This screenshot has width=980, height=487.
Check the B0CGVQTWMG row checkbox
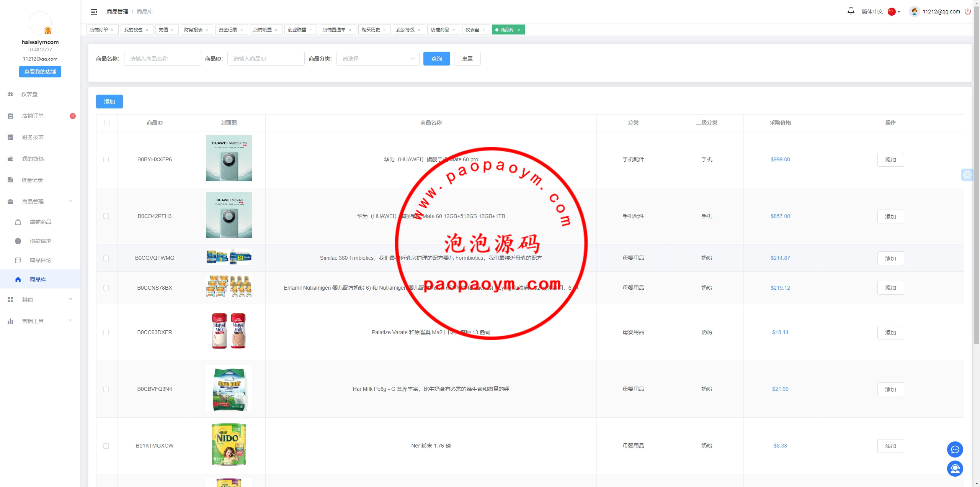tap(106, 258)
